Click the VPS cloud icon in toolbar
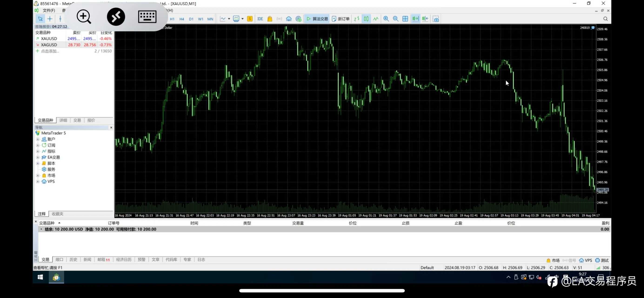644x298 pixels. click(x=289, y=19)
